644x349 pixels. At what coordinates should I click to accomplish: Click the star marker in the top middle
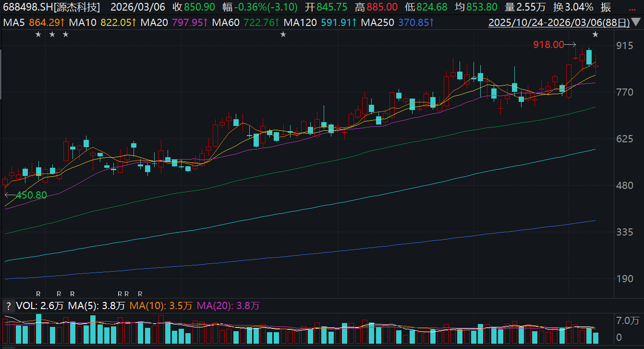click(x=283, y=34)
